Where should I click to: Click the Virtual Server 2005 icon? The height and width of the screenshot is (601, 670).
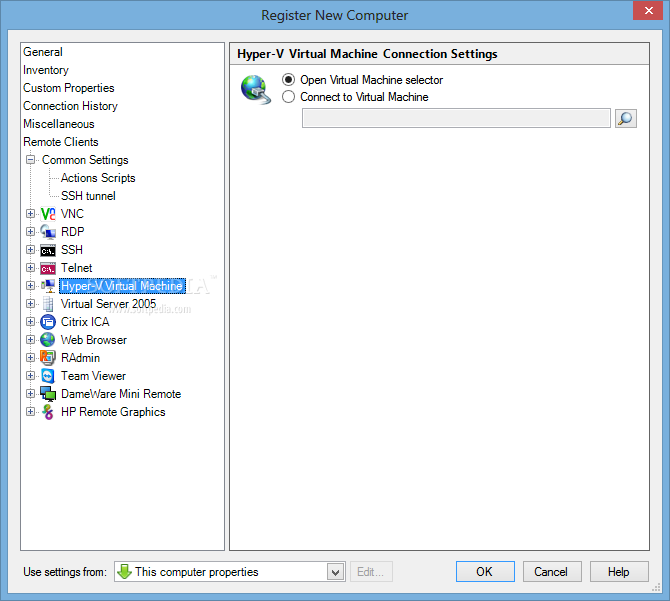click(48, 304)
